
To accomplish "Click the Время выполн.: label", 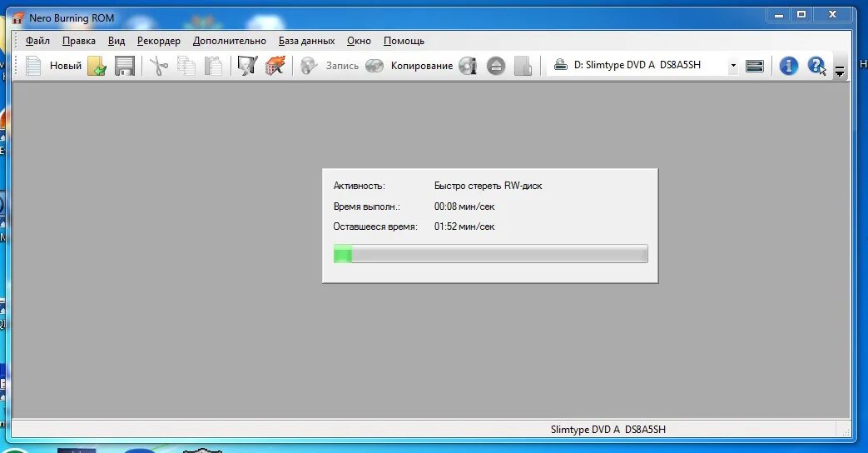I will [x=366, y=207].
